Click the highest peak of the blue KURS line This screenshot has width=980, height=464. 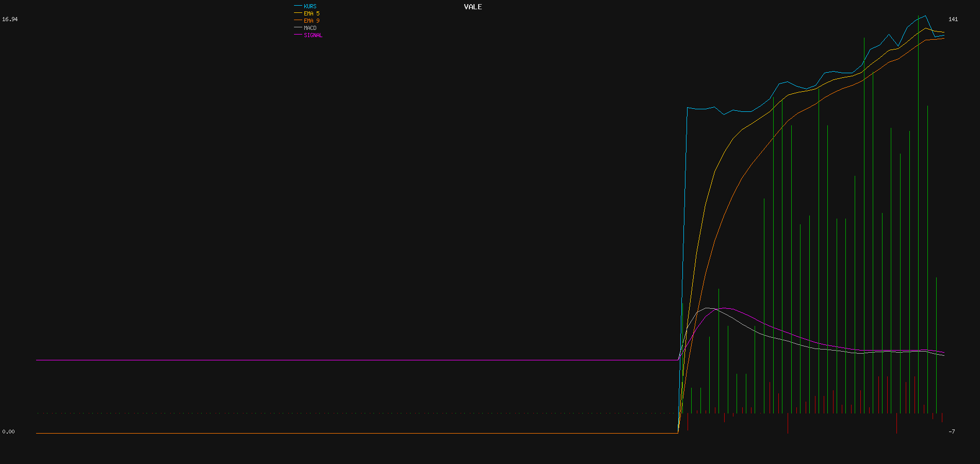point(925,16)
